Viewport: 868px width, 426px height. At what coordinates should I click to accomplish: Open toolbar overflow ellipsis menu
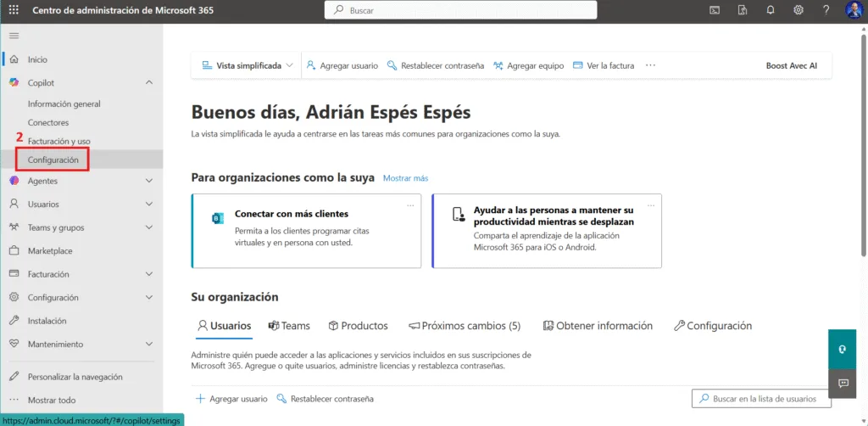[650, 65]
